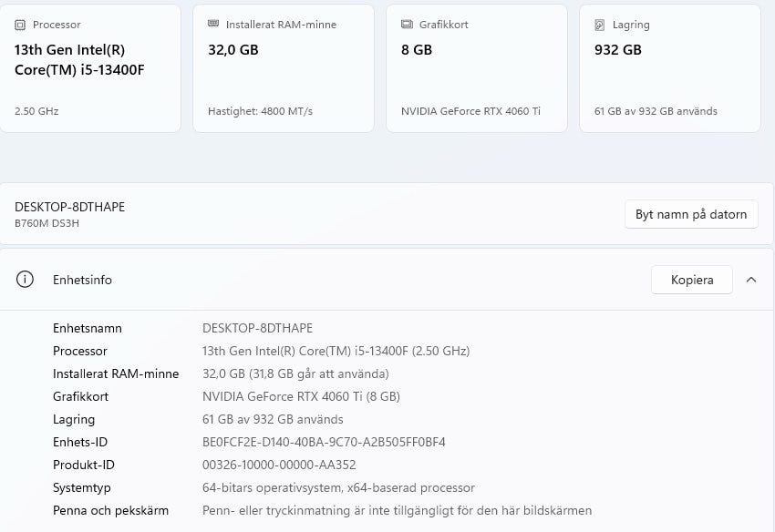Screen dimensions: 775x532
Task: Copy device info with Kopiera button
Action: click(x=692, y=280)
